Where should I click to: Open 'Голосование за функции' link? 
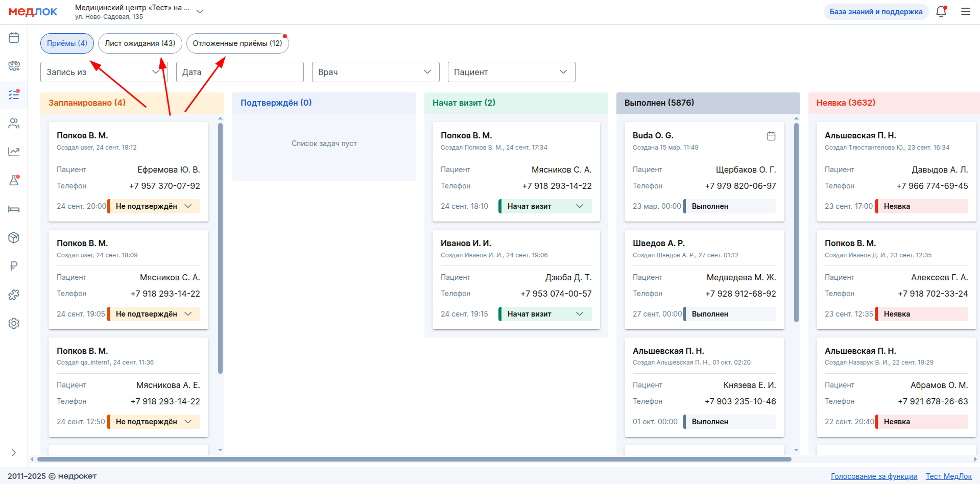(x=874, y=476)
